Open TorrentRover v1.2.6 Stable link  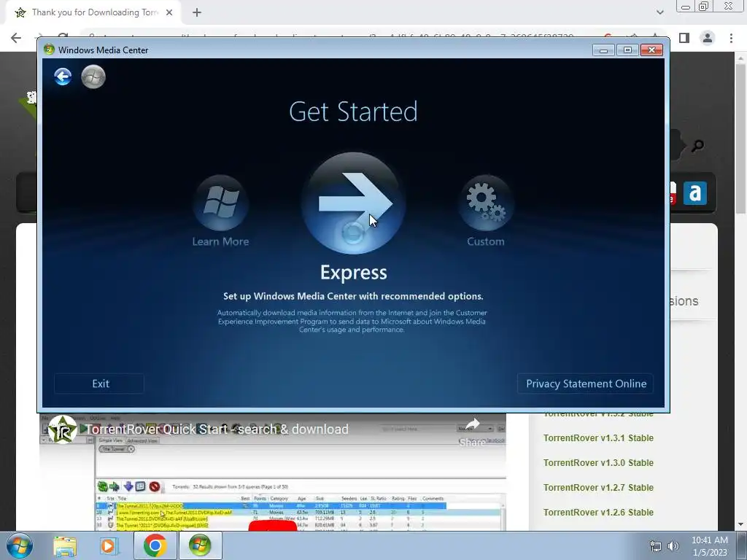point(598,513)
